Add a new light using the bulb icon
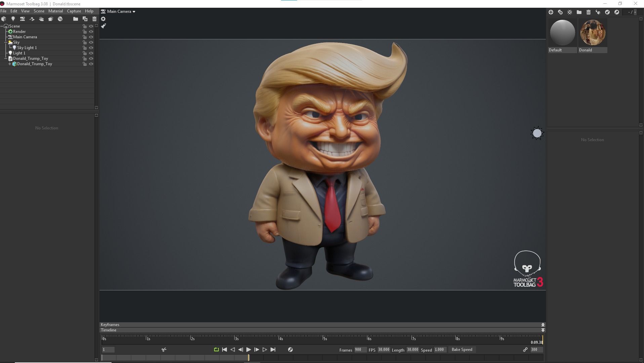Screen dimensions: 644x363 [13, 19]
